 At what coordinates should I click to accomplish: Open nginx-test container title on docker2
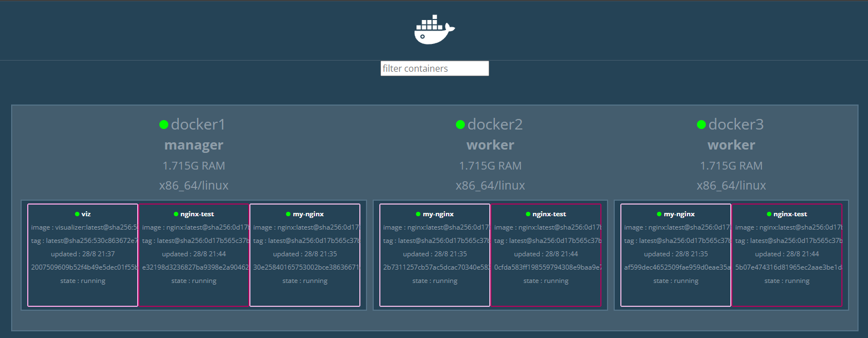pos(549,214)
